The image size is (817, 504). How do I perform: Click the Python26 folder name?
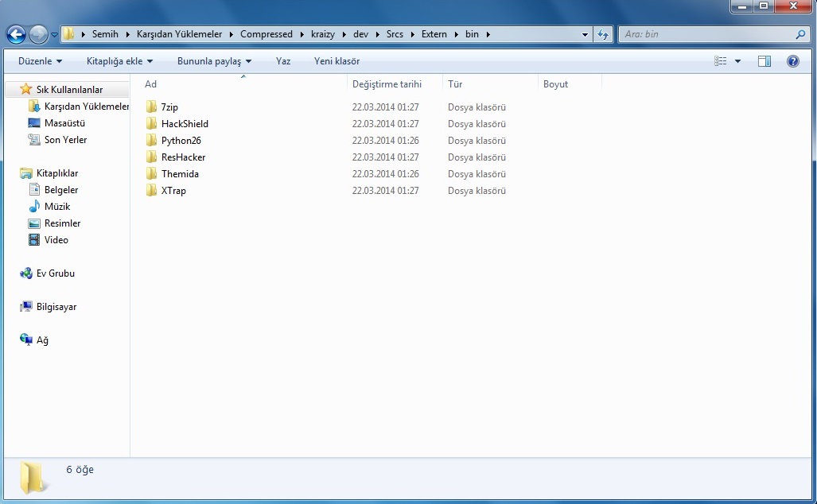181,141
